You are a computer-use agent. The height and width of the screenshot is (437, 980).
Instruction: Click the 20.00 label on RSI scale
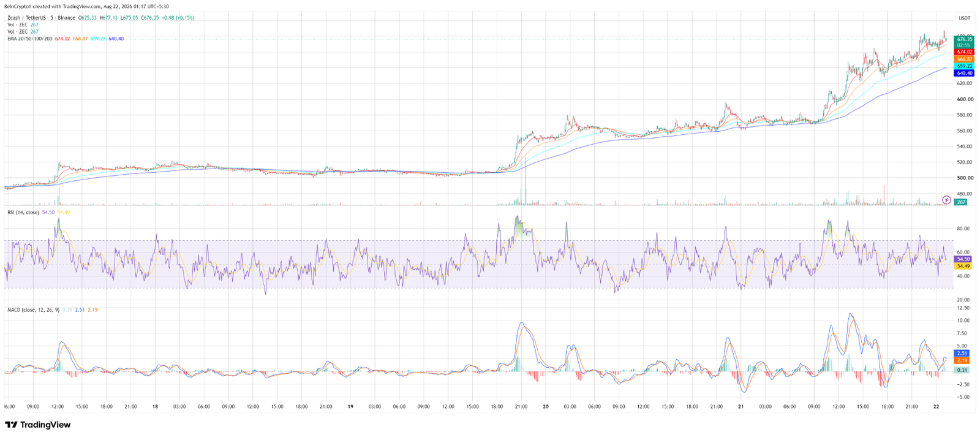pos(963,300)
